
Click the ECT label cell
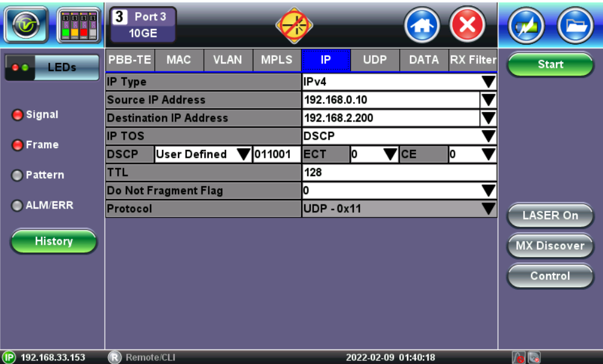(x=326, y=154)
